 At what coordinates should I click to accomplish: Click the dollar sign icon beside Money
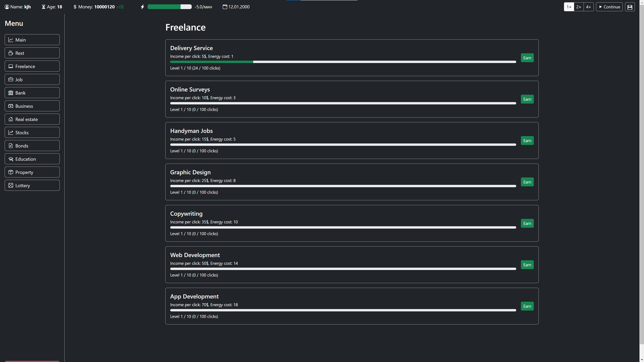pyautogui.click(x=75, y=7)
